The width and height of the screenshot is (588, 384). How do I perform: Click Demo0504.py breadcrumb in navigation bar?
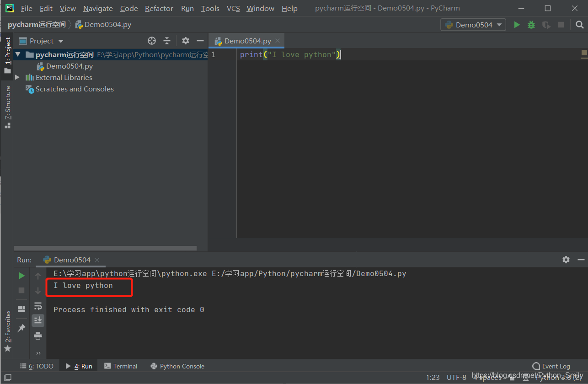click(x=103, y=25)
